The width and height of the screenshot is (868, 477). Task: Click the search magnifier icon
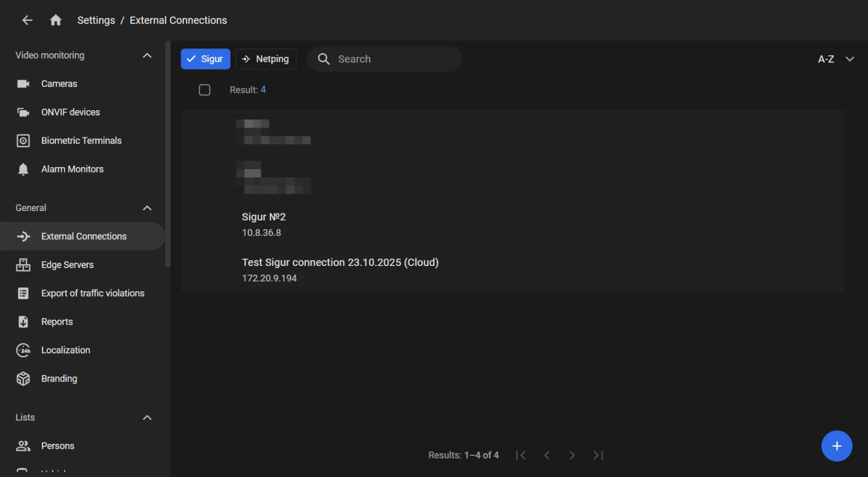tap(324, 59)
